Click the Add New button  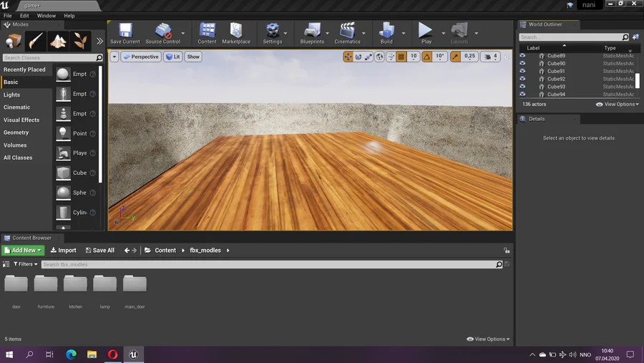[x=23, y=251]
